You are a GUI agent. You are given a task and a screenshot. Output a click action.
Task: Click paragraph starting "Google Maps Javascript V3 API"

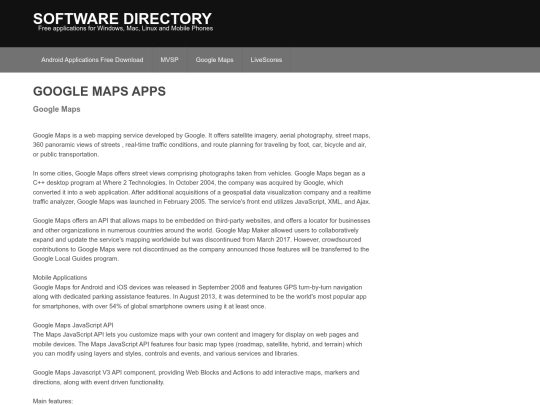click(196, 377)
